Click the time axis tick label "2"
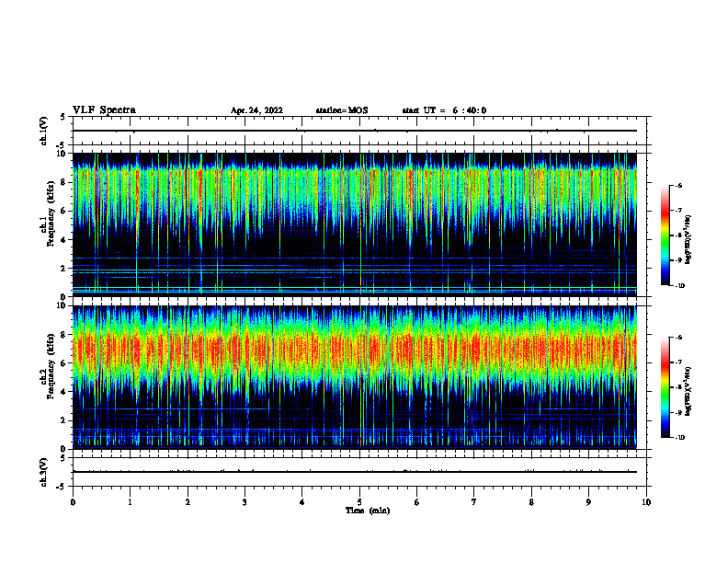Image resolution: width=728 pixels, height=563 pixels. pyautogui.click(x=188, y=502)
